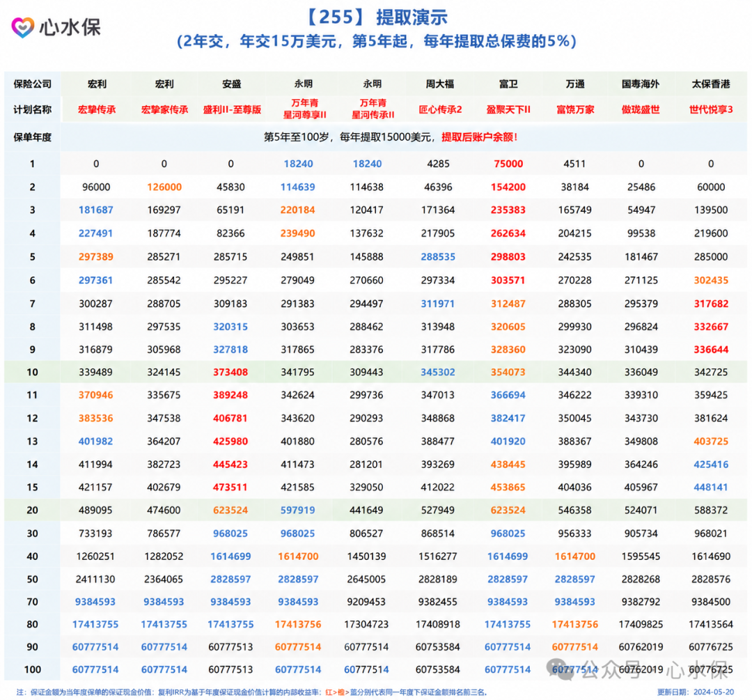Select the red value 75000 in year 1

(x=508, y=164)
